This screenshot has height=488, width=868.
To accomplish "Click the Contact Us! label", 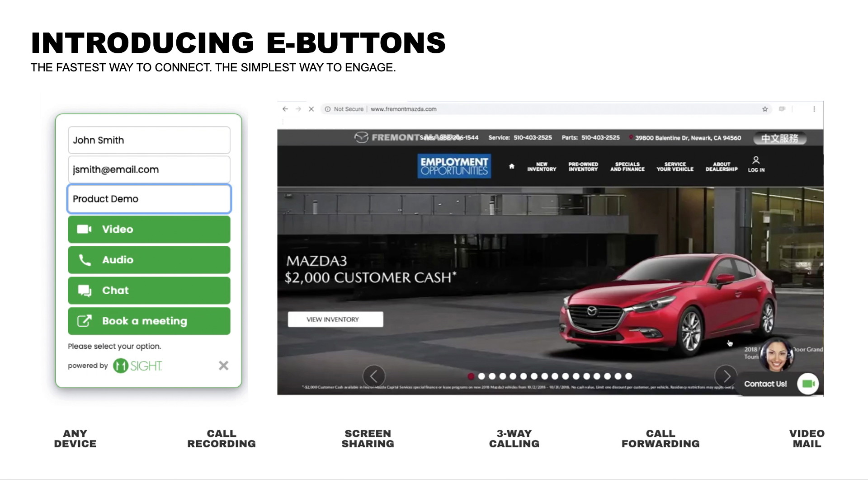I will click(765, 384).
